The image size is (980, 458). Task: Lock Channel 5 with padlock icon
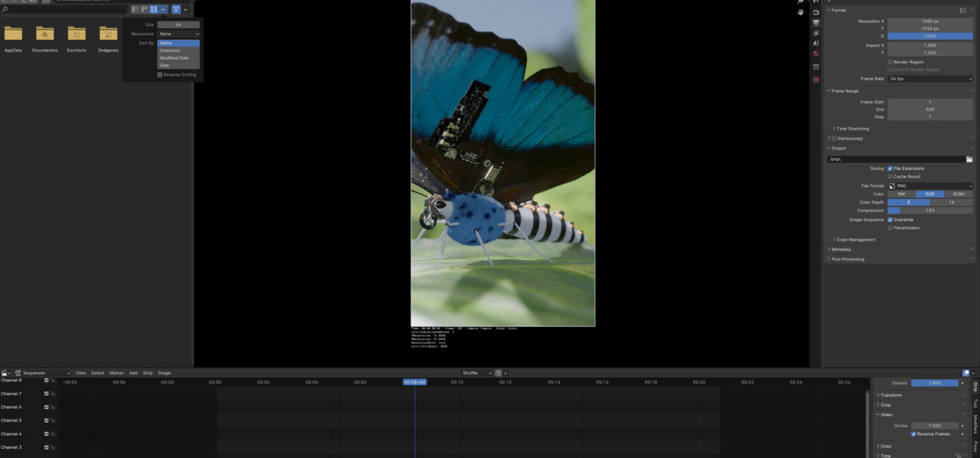coord(53,420)
